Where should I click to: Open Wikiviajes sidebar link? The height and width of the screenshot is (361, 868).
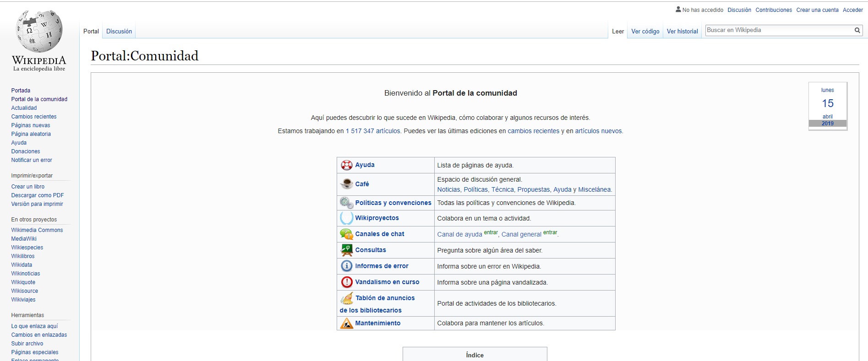pyautogui.click(x=23, y=300)
